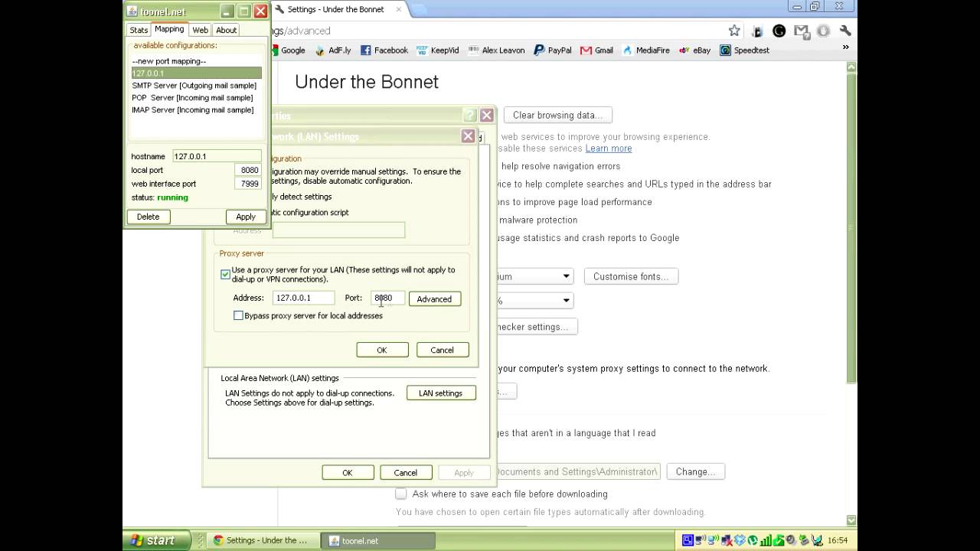Click the mail checker extension icon
The height and width of the screenshot is (551, 980).
[x=801, y=31]
